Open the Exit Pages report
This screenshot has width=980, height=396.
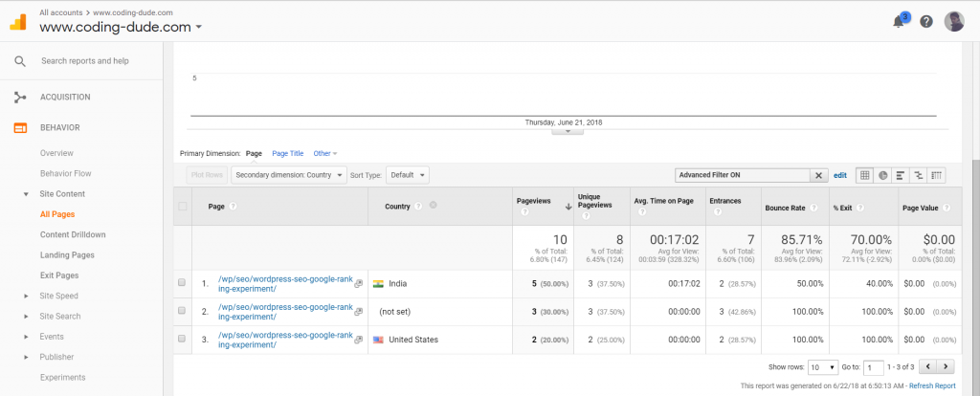[x=59, y=275]
